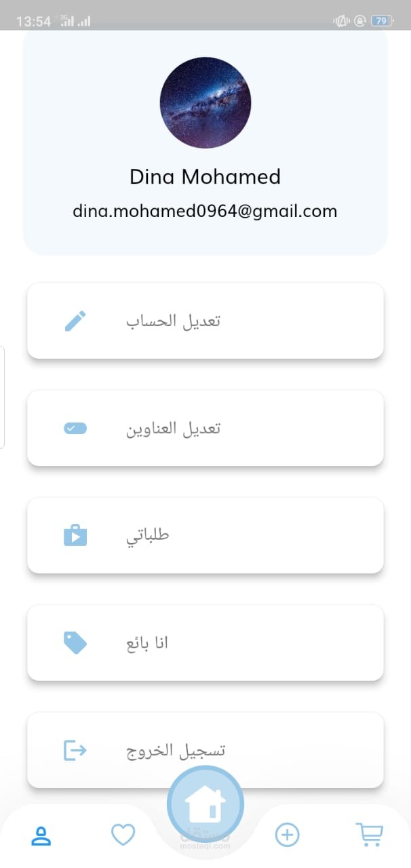Tap the seller price tag icon
Screen dimensions: 411x868
[75, 642]
